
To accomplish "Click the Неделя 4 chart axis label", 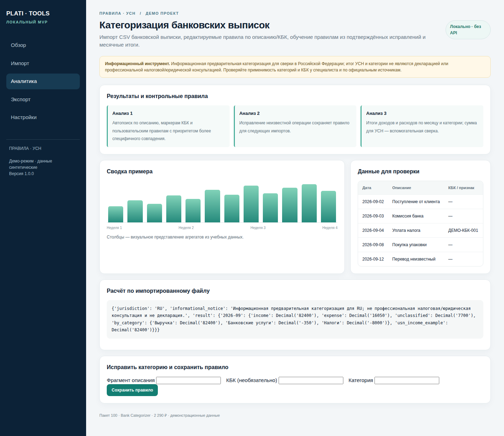I will click(x=330, y=228).
